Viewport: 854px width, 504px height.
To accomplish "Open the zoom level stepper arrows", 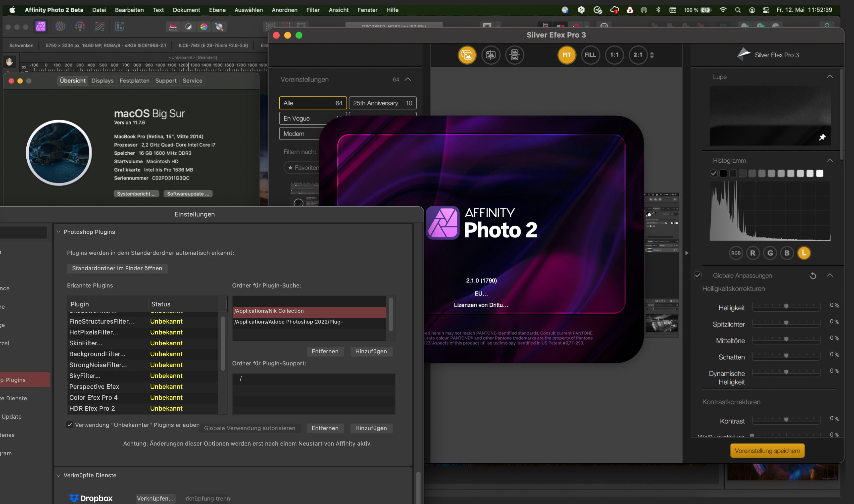I will point(651,55).
